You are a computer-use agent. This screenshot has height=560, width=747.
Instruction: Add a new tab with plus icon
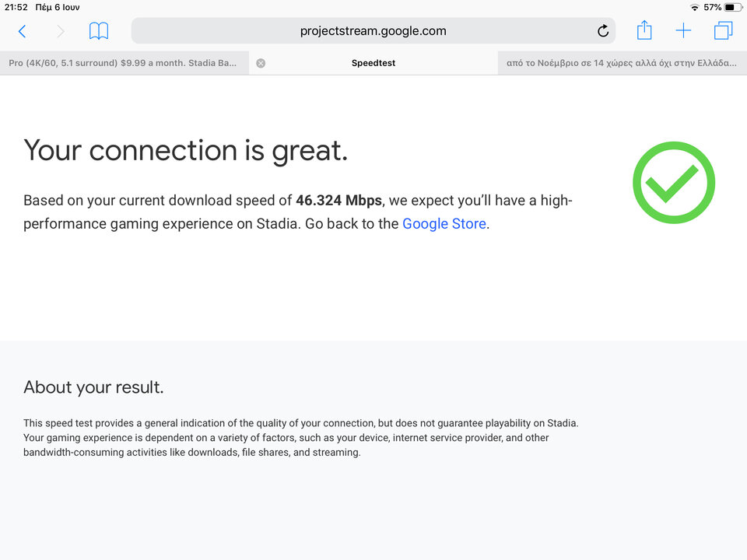pos(683,30)
